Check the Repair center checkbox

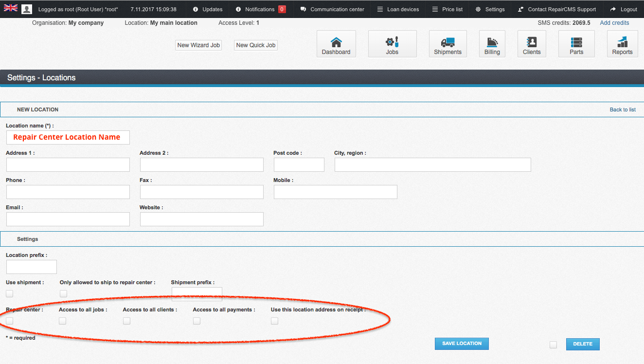point(10,321)
